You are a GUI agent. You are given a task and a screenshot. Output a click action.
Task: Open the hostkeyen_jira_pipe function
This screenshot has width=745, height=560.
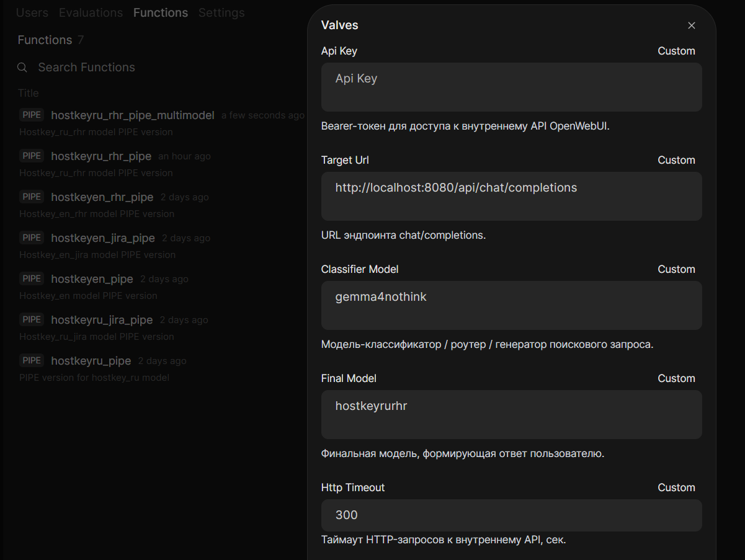tap(103, 238)
